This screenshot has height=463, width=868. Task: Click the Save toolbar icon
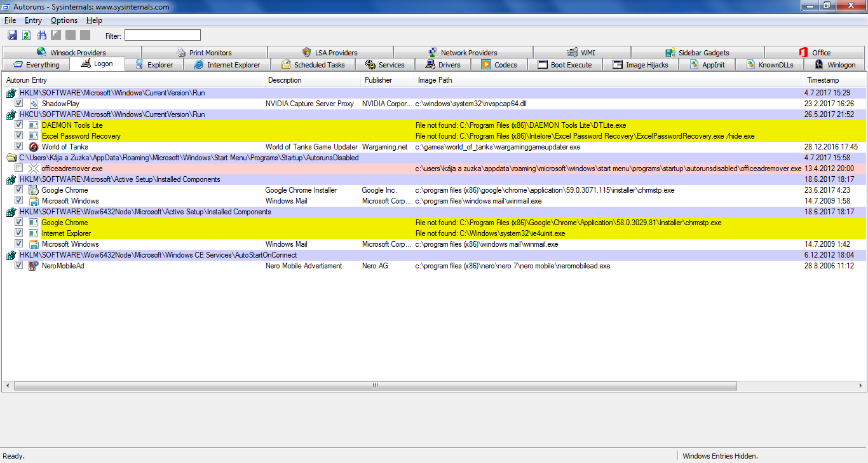point(12,35)
